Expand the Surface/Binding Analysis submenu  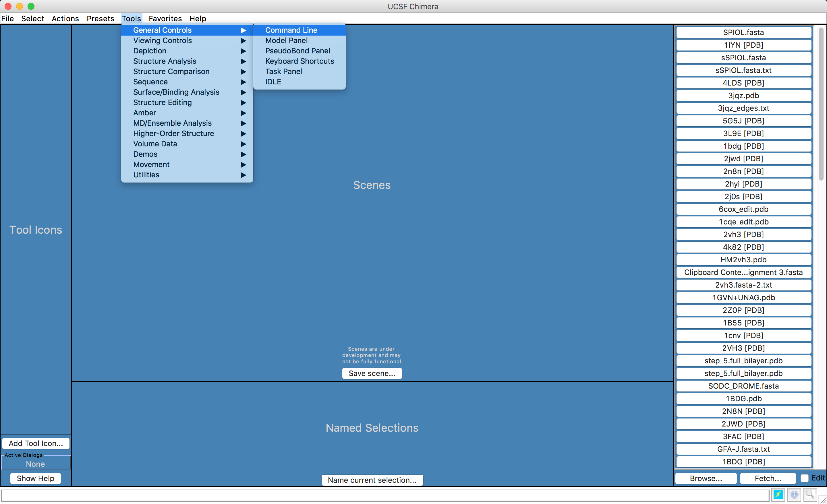pos(187,92)
